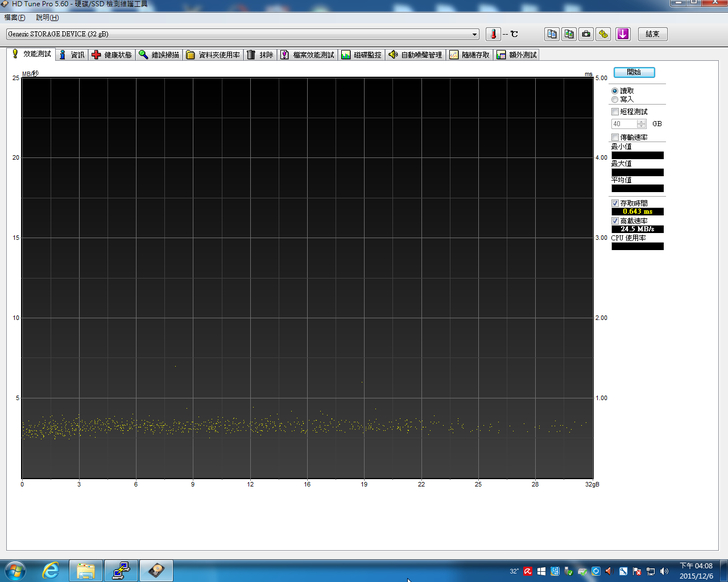The width and height of the screenshot is (728, 582).
Task: Open the Generic STORAGE DEVICE drive dropdown
Action: coord(474,34)
